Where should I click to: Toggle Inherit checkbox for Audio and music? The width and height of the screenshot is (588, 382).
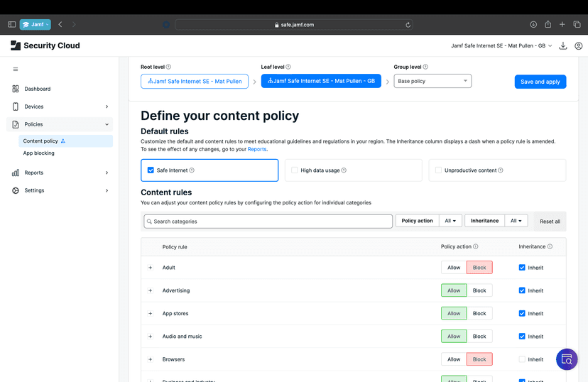(x=522, y=337)
